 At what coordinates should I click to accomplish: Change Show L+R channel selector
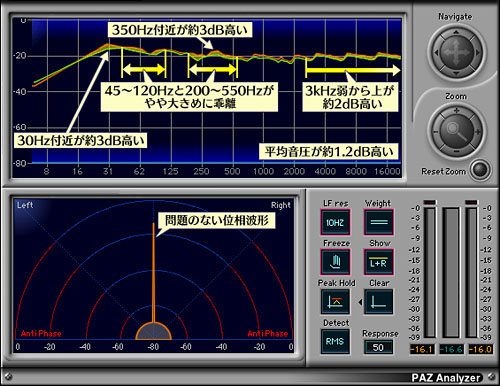[379, 262]
